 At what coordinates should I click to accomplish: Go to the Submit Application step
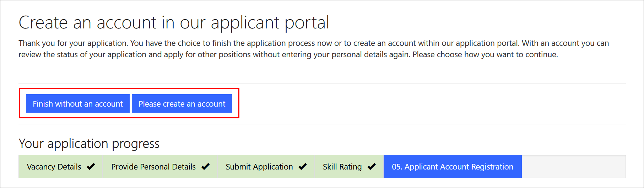pos(266,167)
